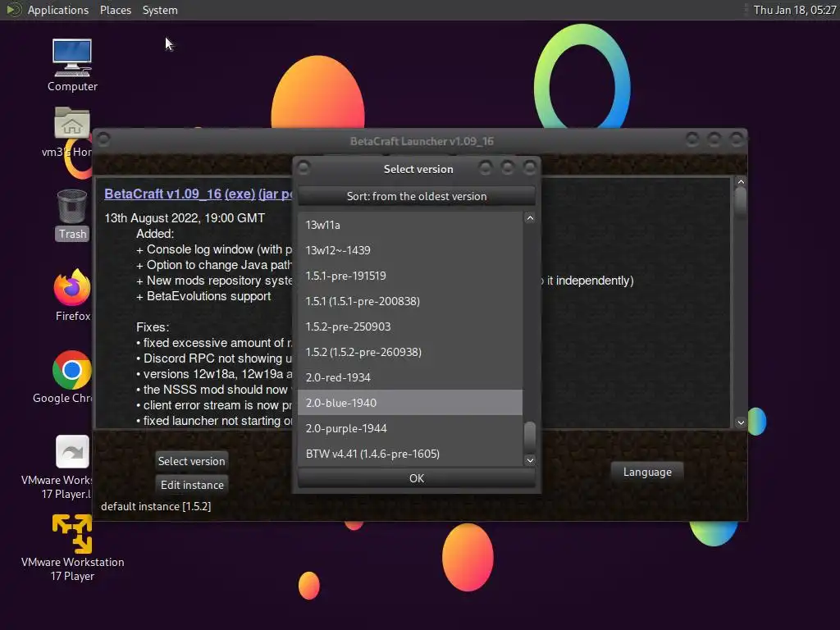Viewport: 840px width, 630px height.
Task: Open the Places menu
Action: 115,10
